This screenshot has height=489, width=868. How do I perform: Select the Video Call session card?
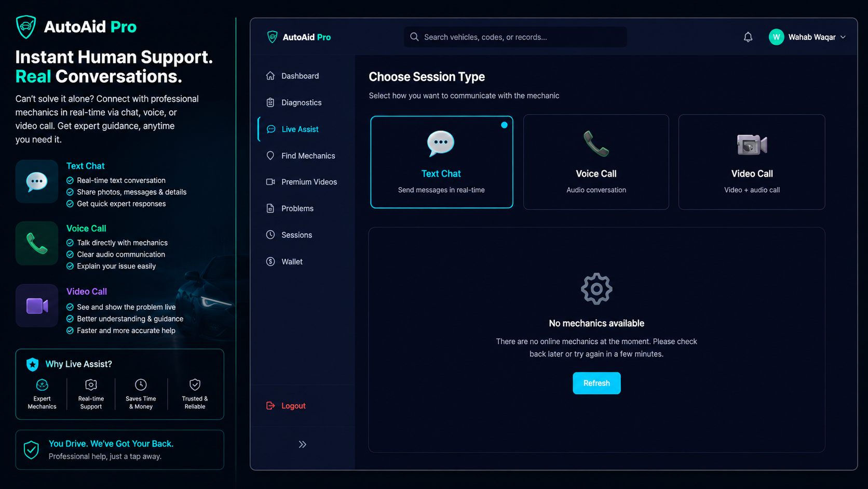(752, 162)
